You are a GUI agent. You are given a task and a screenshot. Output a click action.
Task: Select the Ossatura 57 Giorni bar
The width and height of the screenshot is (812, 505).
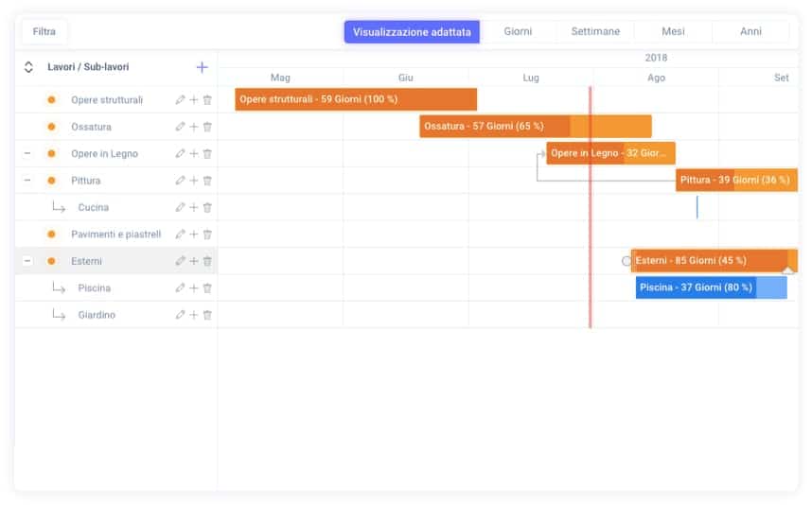(536, 127)
